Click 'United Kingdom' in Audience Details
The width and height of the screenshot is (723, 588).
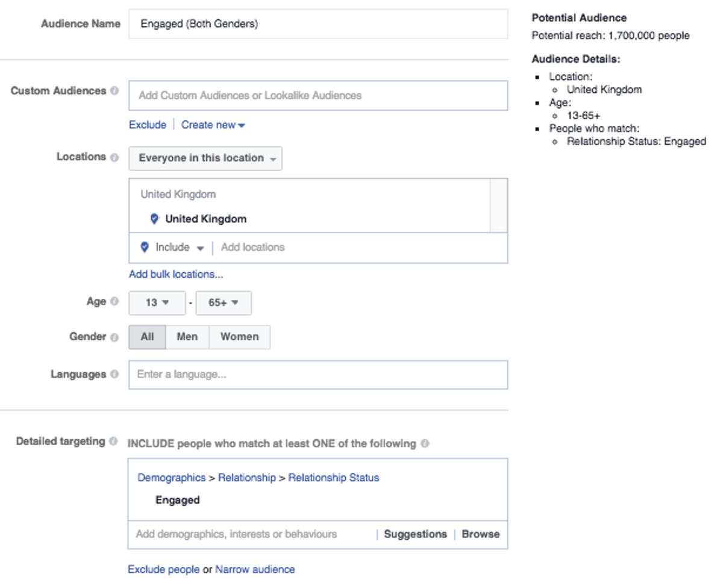click(x=604, y=90)
